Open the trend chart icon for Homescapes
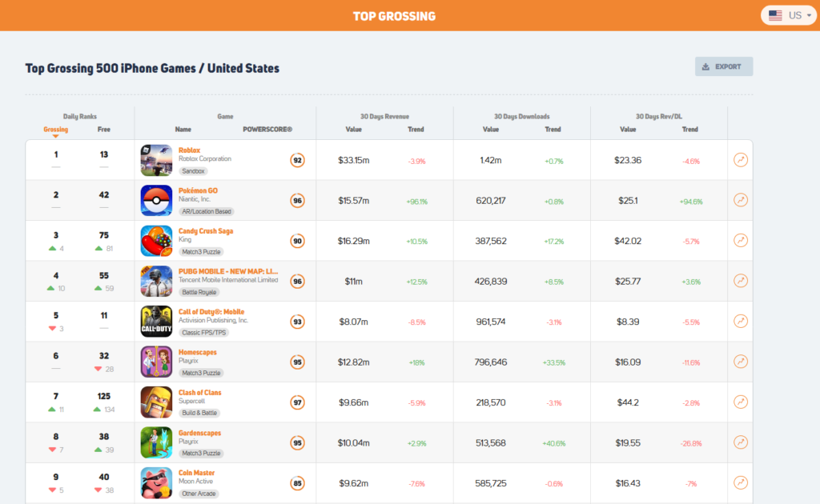Screen dimensions: 820x504 click(741, 362)
